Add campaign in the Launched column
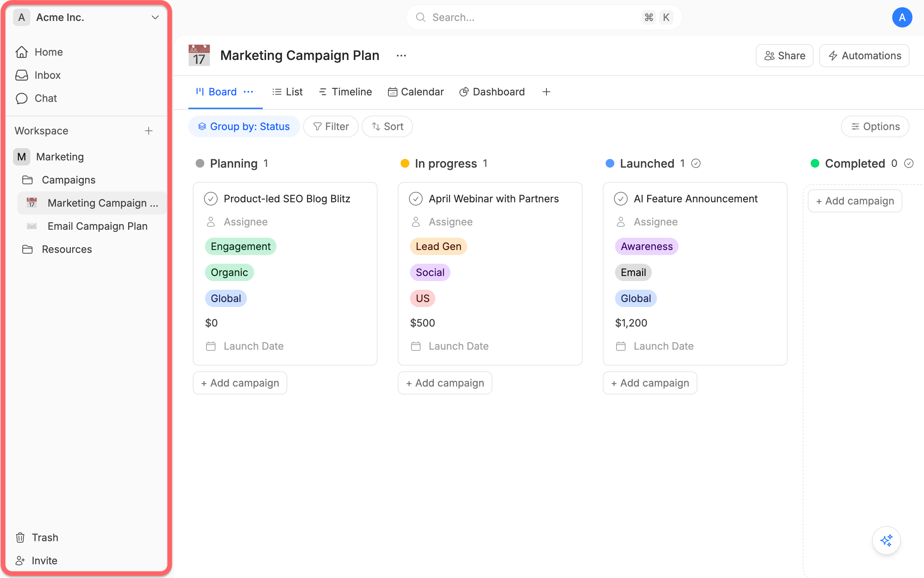The width and height of the screenshot is (924, 578). click(650, 383)
